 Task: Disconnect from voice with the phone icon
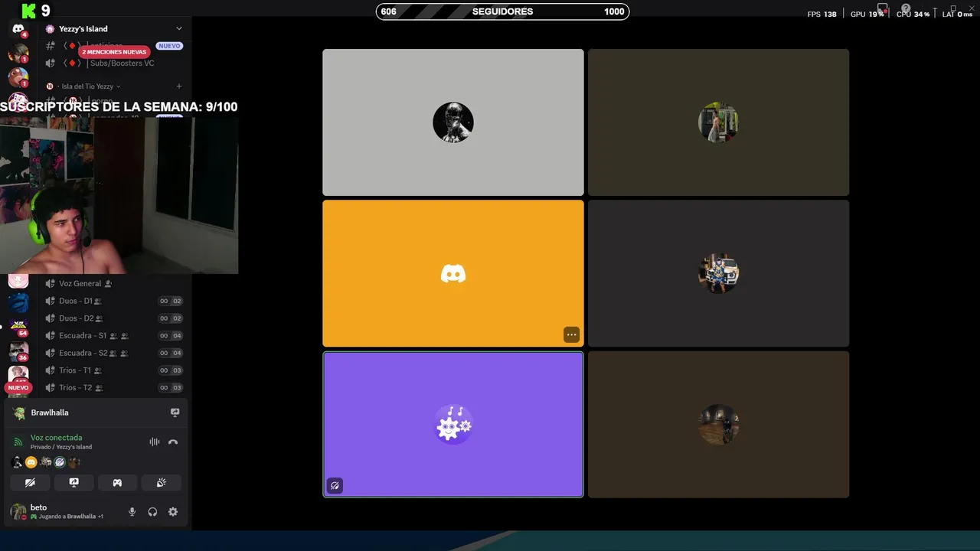[x=173, y=442]
